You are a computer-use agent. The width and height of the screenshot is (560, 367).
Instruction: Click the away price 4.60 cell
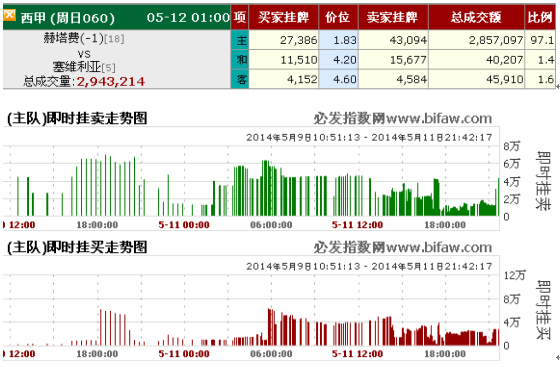[338, 79]
